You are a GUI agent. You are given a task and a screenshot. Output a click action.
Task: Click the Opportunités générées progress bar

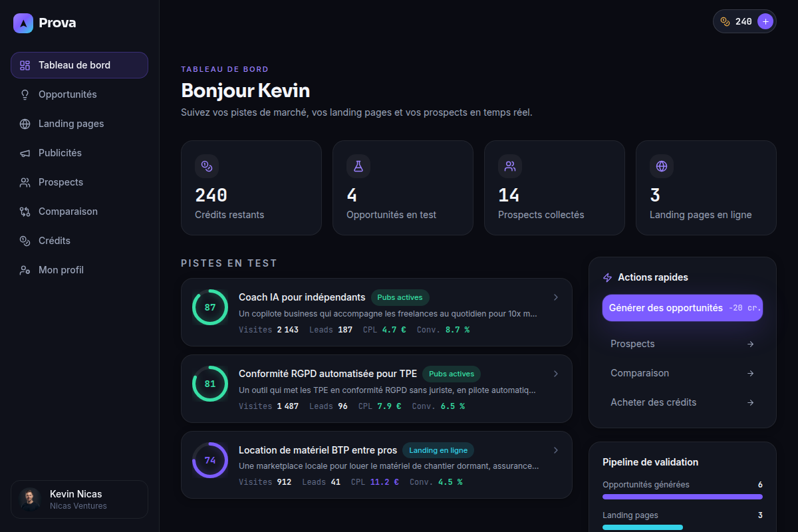coord(682,497)
